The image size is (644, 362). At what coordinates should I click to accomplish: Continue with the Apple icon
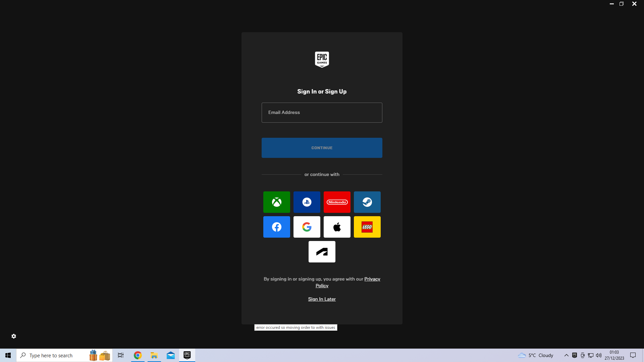tap(337, 227)
